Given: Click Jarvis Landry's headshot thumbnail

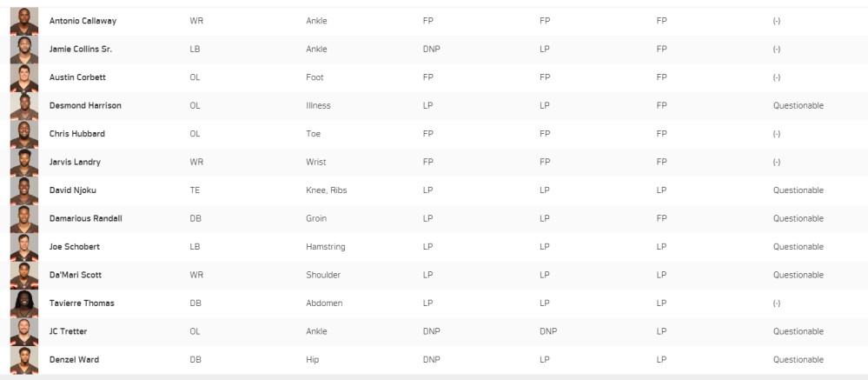Looking at the screenshot, I should coord(24,163).
